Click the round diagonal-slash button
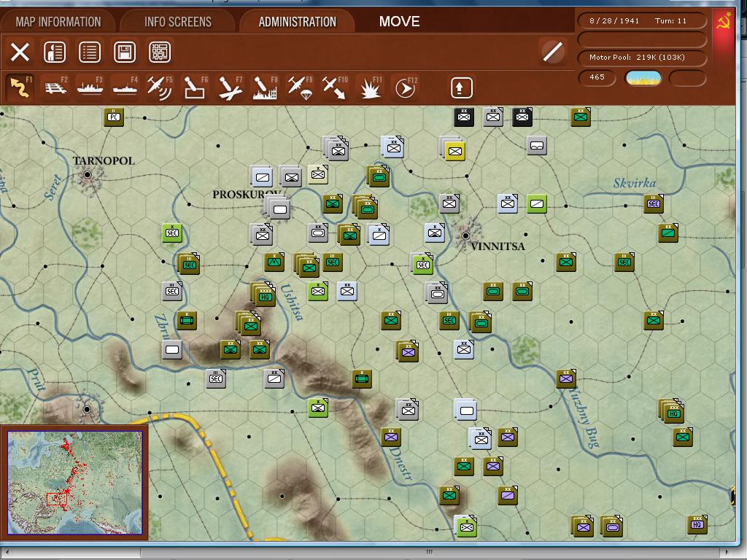Viewport: 747px width, 560px height. 553,52
